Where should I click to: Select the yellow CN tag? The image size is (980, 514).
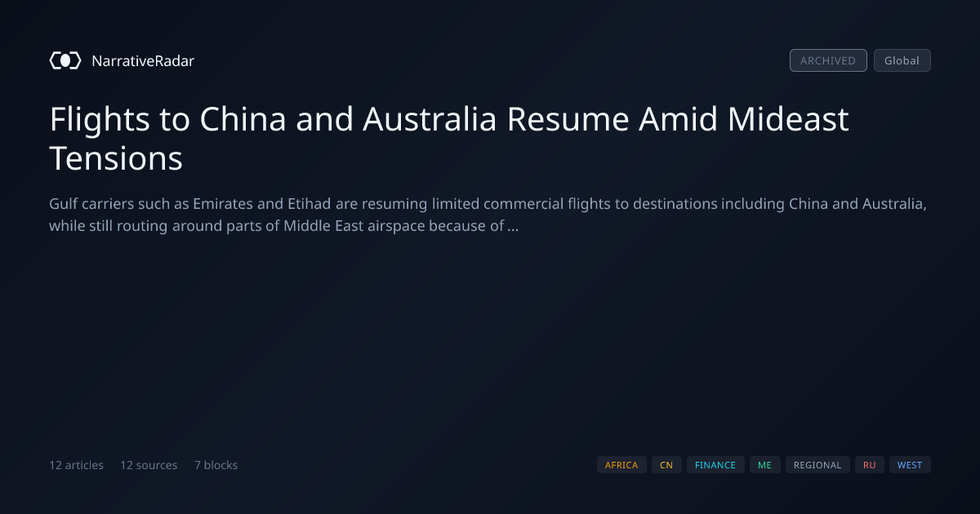tap(666, 465)
